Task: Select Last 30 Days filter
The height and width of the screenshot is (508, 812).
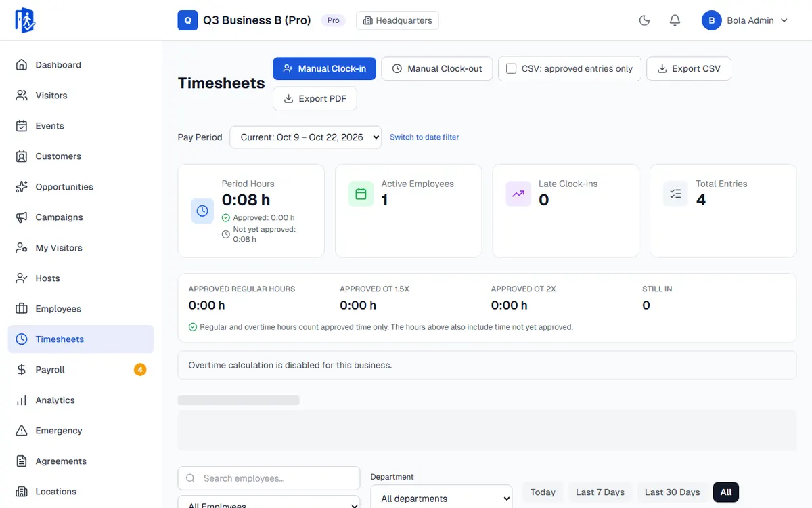Action: click(672, 492)
